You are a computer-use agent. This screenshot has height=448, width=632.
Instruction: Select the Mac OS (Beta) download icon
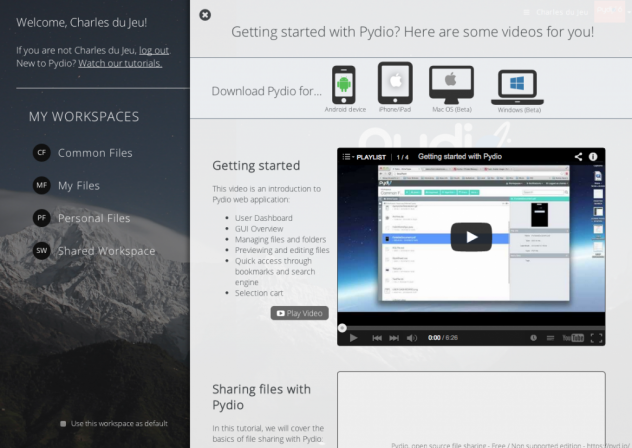pos(451,85)
